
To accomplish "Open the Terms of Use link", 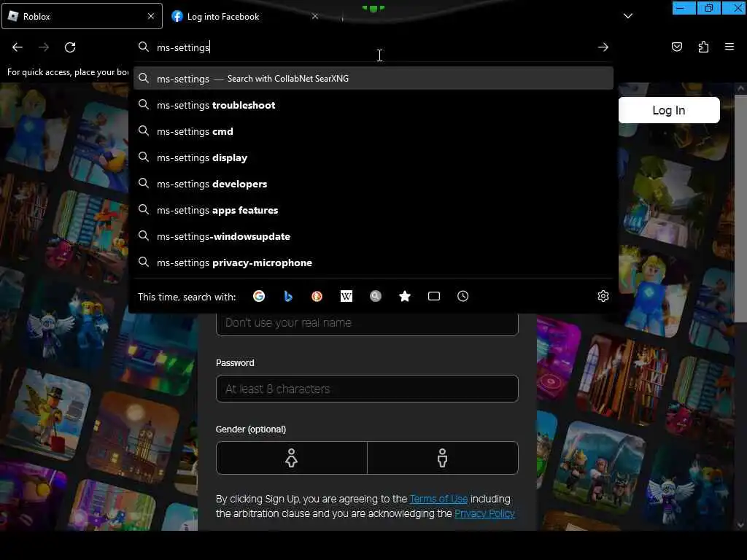I will coord(438,499).
